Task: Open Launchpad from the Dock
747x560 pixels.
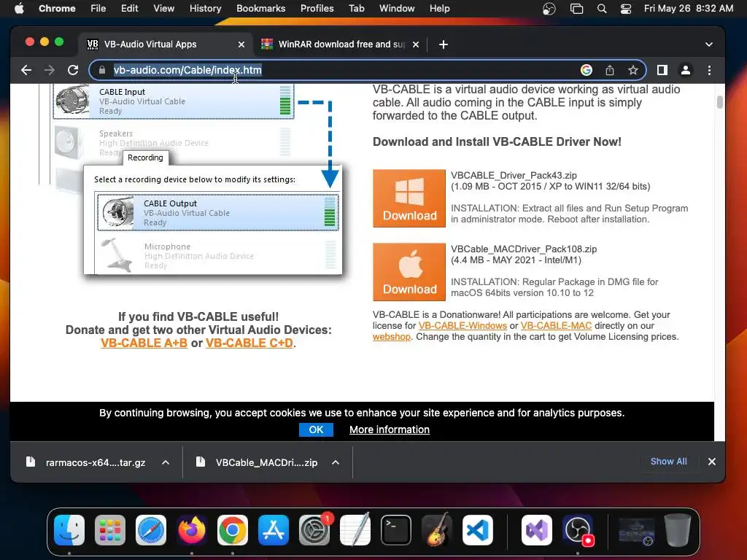Action: pyautogui.click(x=110, y=530)
